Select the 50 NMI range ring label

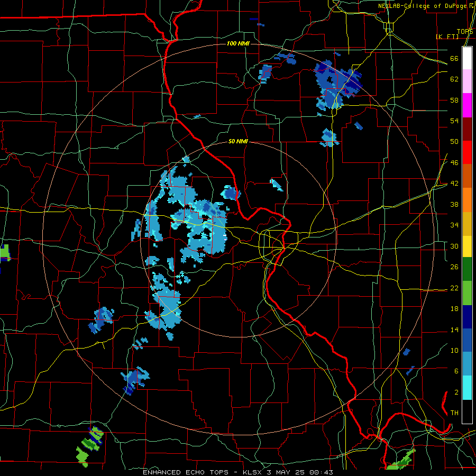238,141
